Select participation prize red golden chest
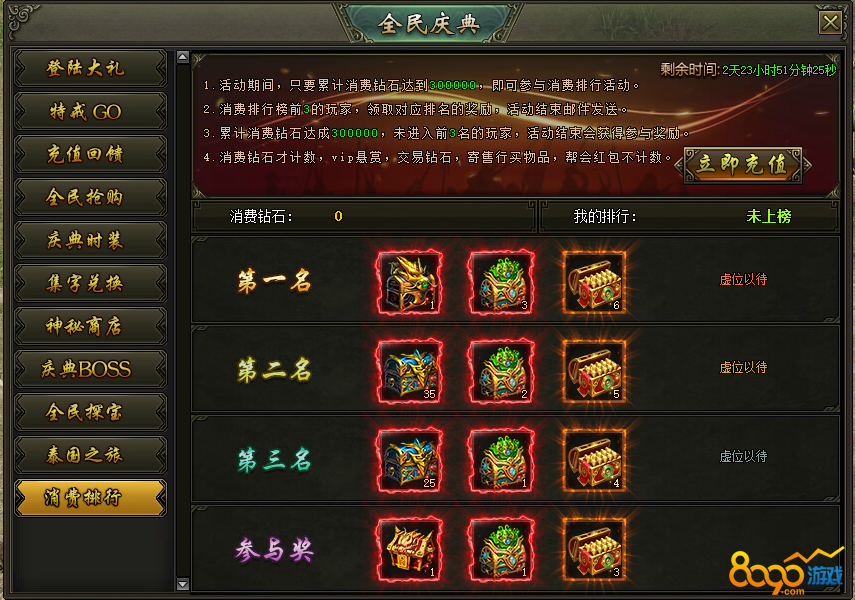Viewport: 855px width, 600px height. (410, 549)
